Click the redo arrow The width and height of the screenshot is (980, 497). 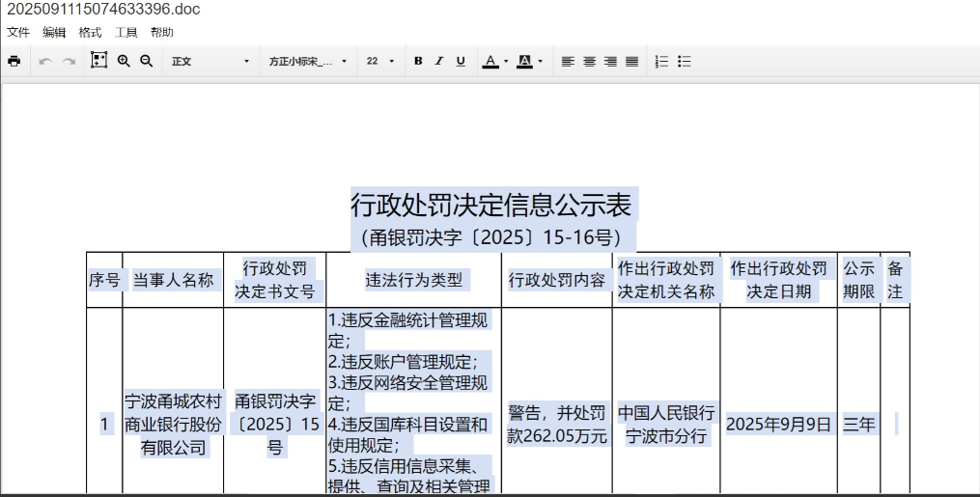[x=69, y=61]
